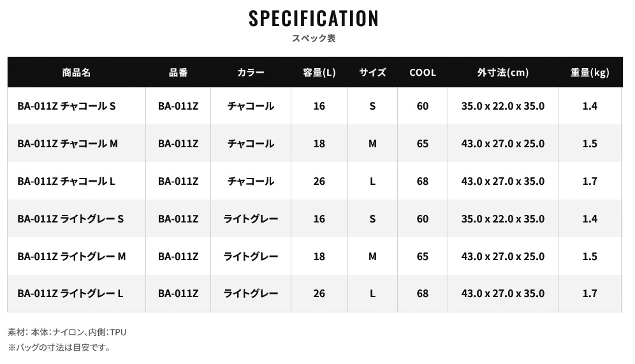Click the 商品名 column header

(x=77, y=73)
